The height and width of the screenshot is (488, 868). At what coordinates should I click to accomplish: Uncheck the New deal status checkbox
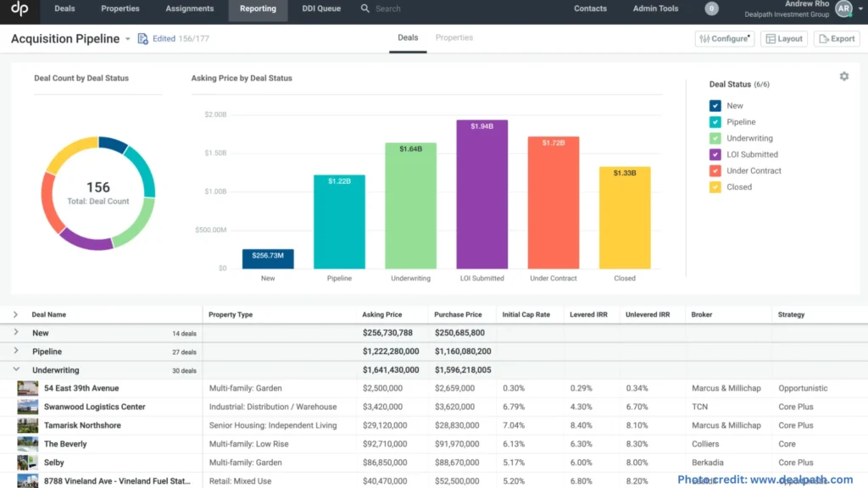[x=715, y=106]
